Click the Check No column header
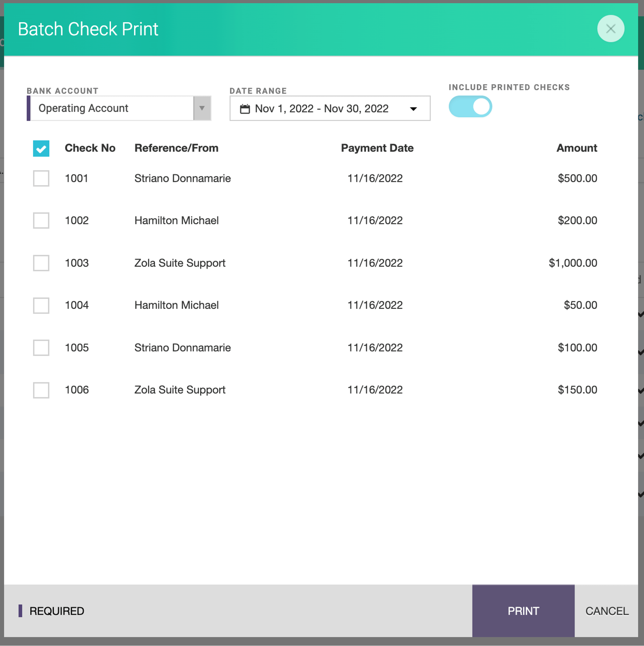This screenshot has height=646, width=644. 90,148
